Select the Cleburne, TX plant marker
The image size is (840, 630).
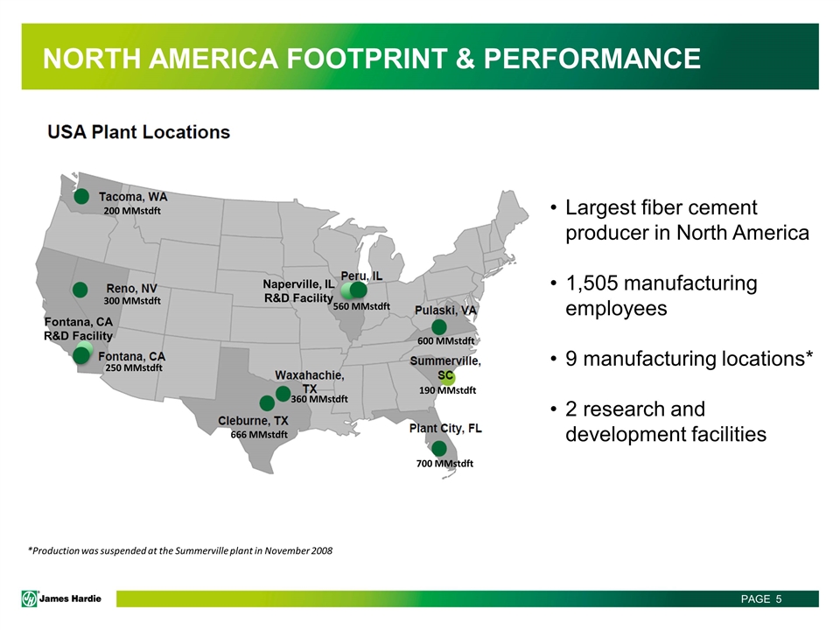tap(267, 403)
